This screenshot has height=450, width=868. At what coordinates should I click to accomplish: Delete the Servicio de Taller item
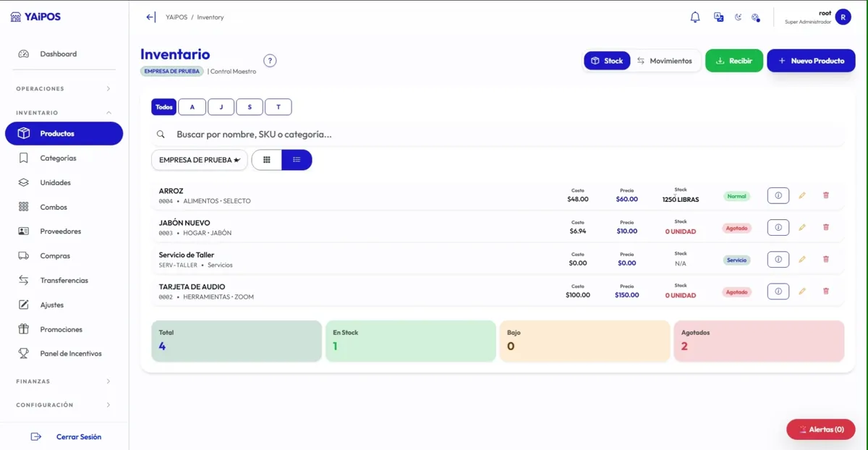(826, 259)
